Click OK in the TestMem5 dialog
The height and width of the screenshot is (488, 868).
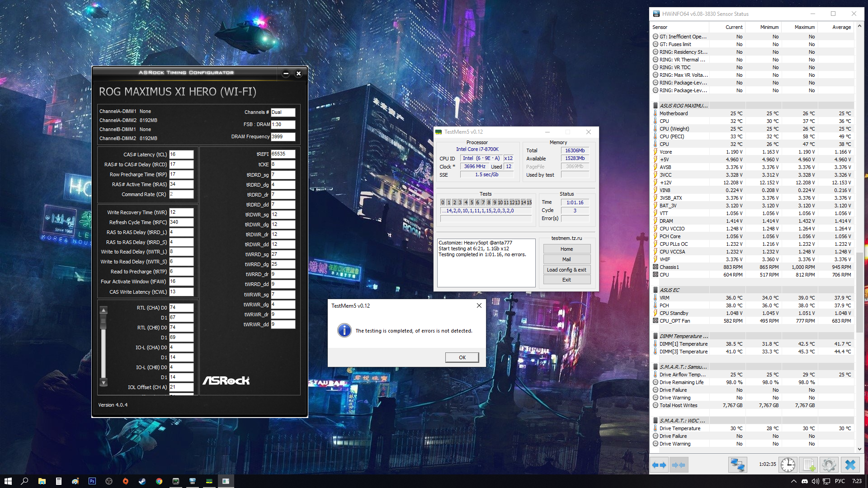(462, 357)
